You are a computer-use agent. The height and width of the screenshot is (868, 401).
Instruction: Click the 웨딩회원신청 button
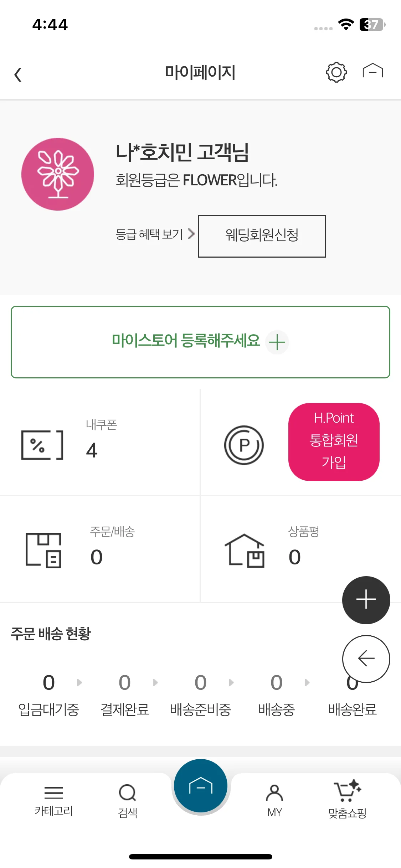[x=262, y=236]
